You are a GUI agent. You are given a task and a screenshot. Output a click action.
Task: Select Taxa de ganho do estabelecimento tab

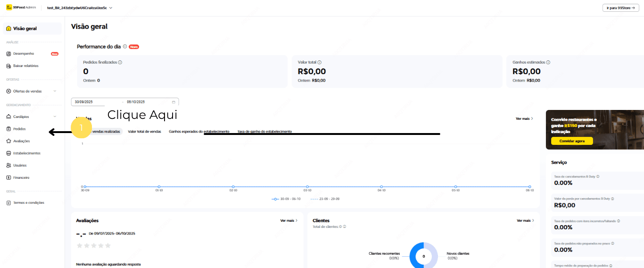click(x=264, y=132)
